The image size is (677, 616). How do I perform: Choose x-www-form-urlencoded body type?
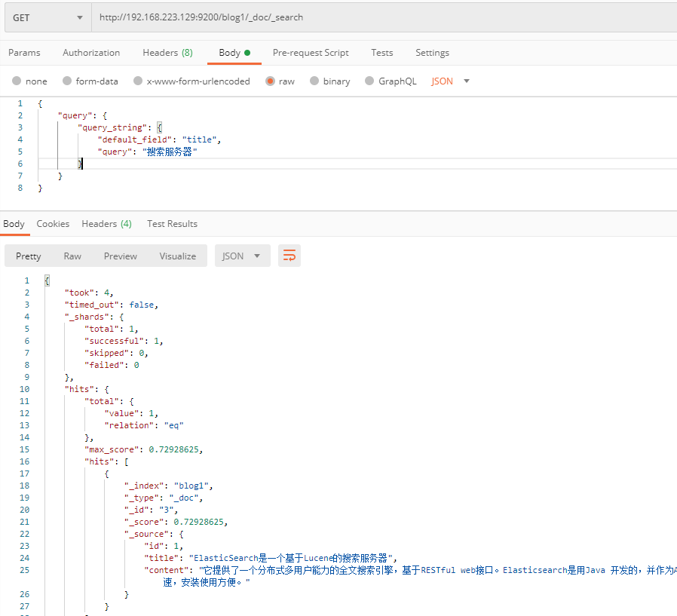click(x=138, y=81)
